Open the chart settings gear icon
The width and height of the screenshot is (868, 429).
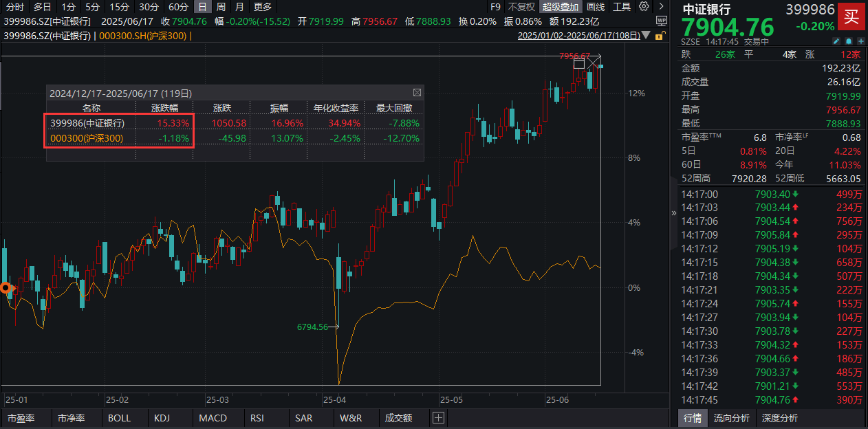[644, 6]
